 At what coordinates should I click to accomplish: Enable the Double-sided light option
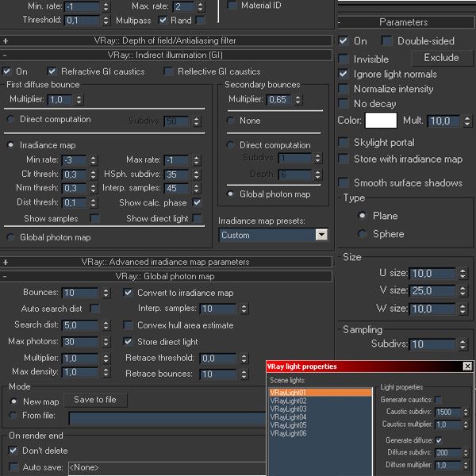[387, 40]
